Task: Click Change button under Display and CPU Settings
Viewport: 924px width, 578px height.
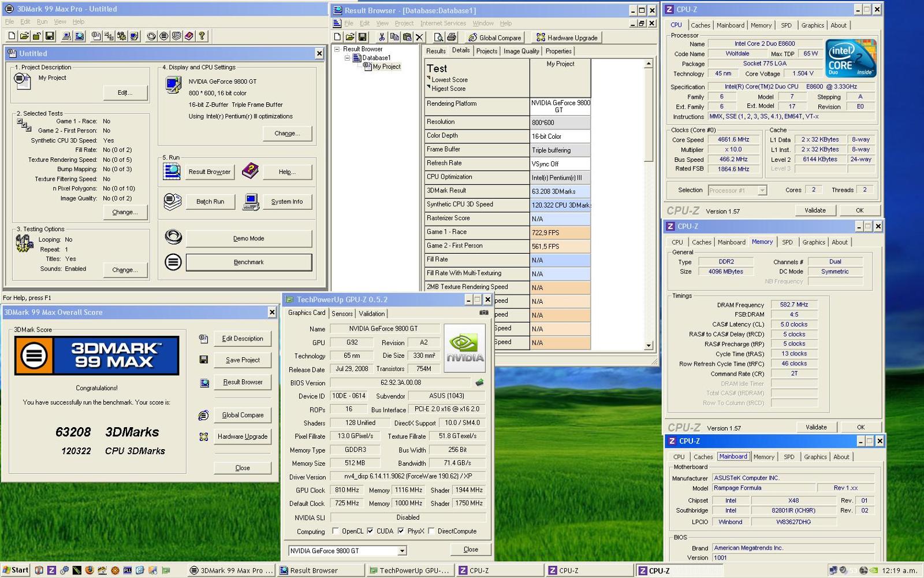Action: click(x=287, y=133)
